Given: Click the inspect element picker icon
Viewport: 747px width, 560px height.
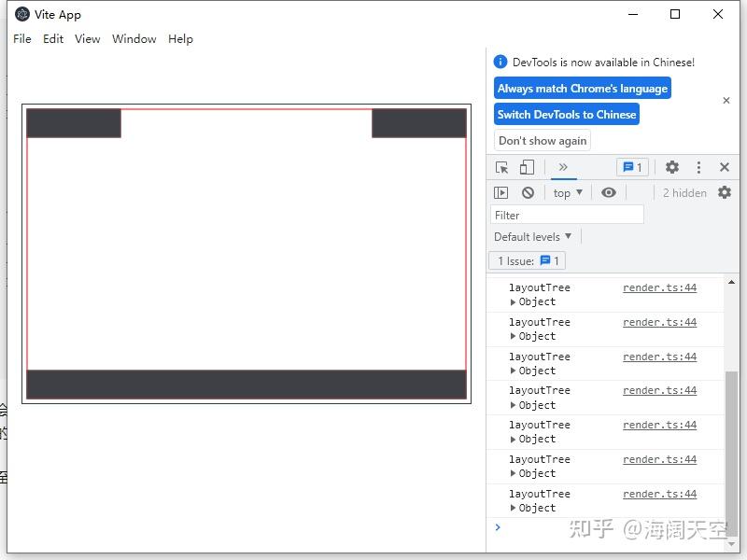Looking at the screenshot, I should coord(501,167).
